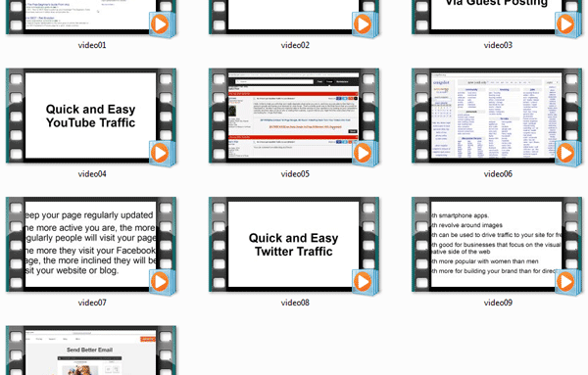Click the video07 file name label

tap(92, 303)
